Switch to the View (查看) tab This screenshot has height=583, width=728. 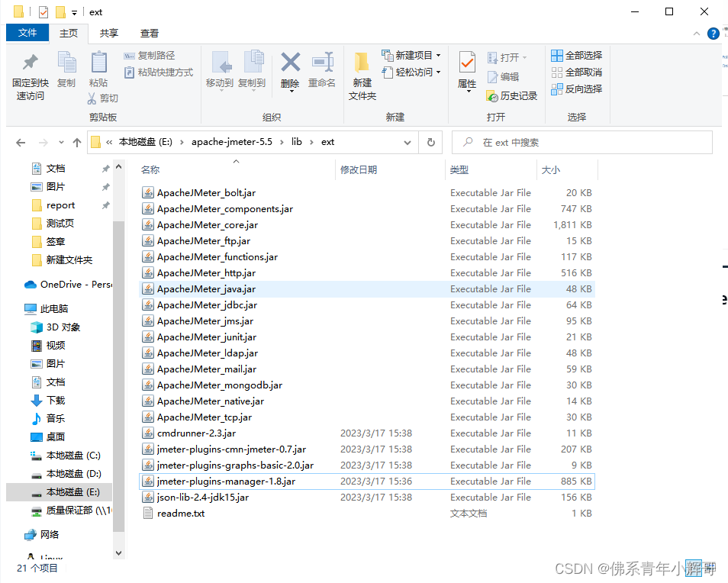coord(150,33)
